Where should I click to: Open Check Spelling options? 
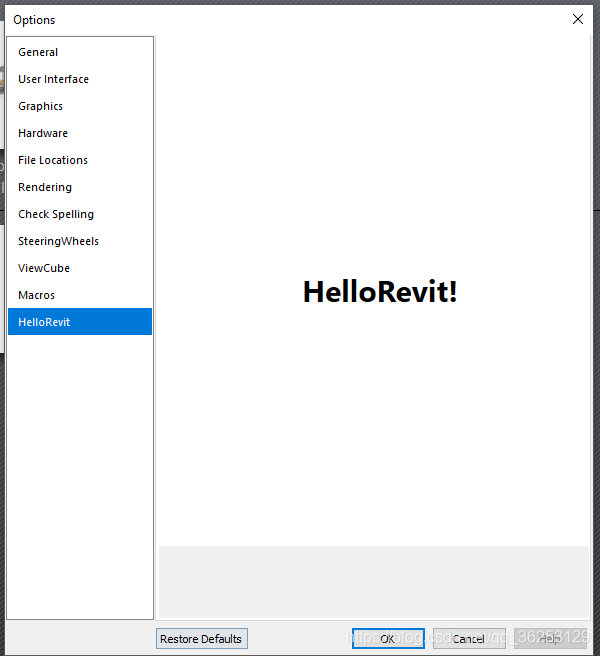click(79, 214)
